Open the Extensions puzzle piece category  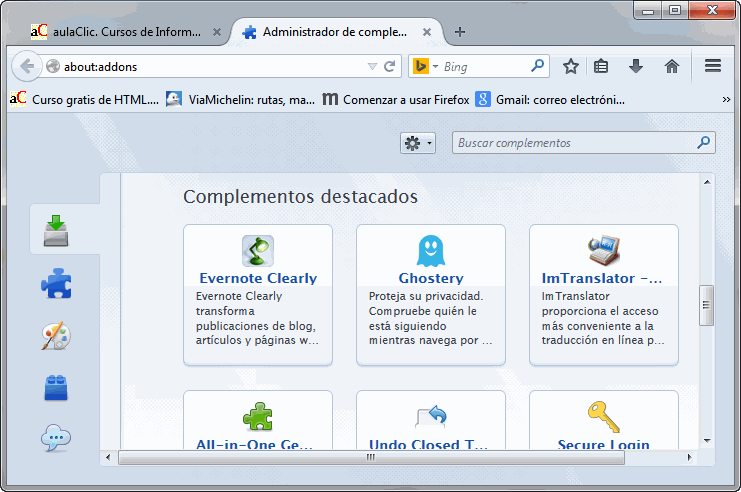(x=56, y=284)
